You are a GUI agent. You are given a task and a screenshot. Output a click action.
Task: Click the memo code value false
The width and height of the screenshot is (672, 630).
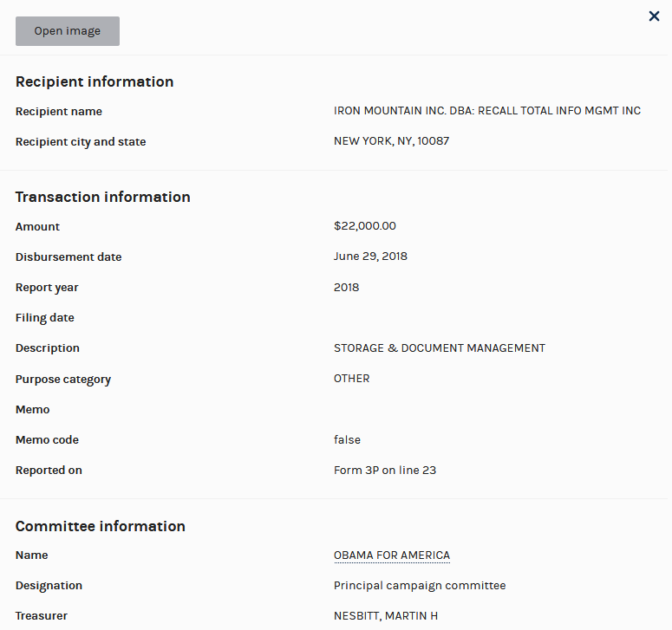tap(347, 440)
